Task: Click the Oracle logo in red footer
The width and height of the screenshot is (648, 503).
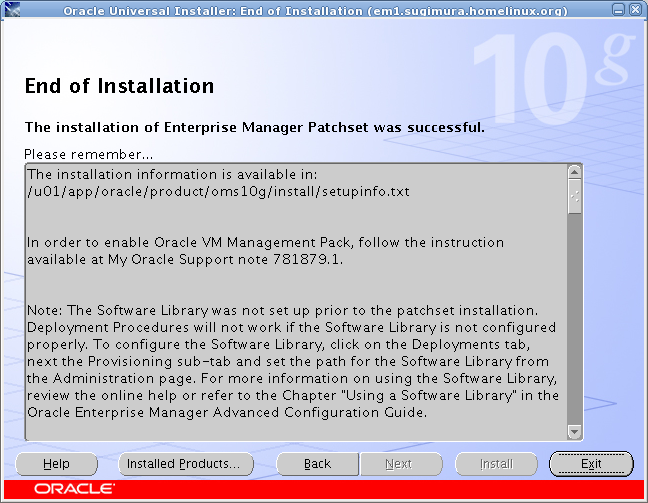Action: 74,489
